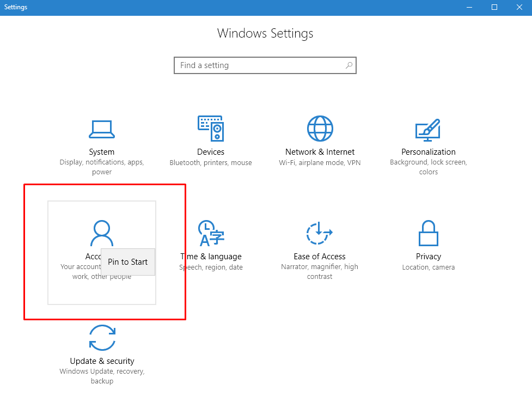
Task: Open the Personalization paintbrush icon
Action: pyautogui.click(x=428, y=130)
